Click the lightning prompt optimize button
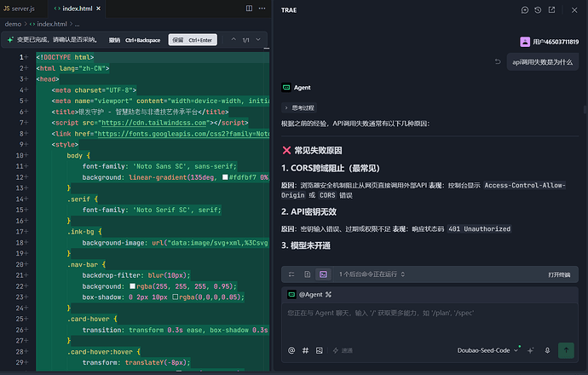The image size is (588, 375). [343, 350]
